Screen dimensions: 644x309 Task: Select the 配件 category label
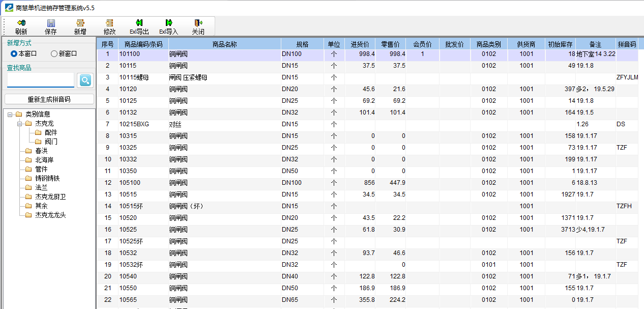point(51,132)
